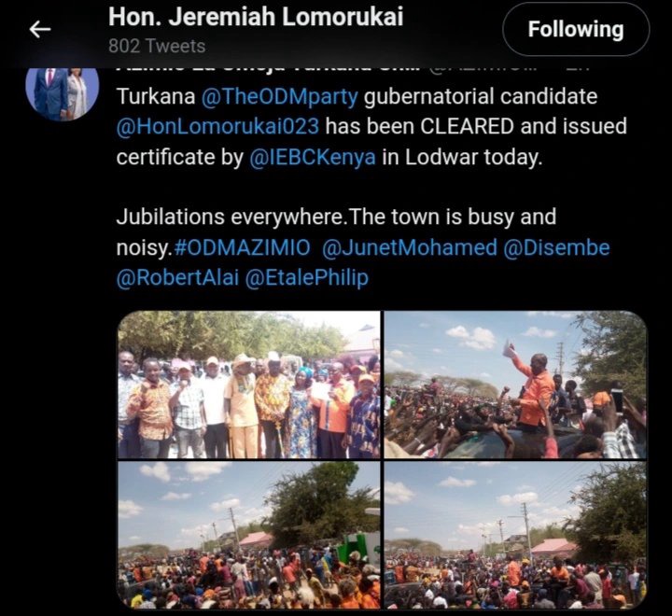Open the @RobertAlai mention
The height and width of the screenshot is (616, 672).
click(x=177, y=277)
